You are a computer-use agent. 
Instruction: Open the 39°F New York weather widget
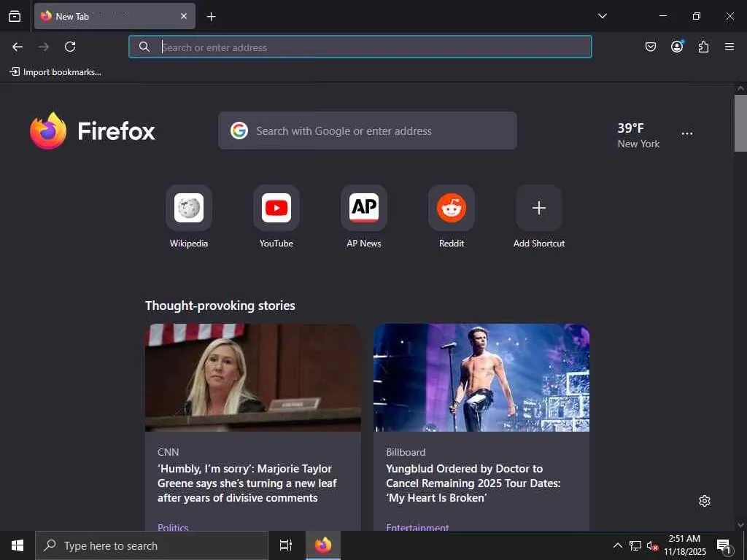pos(638,135)
